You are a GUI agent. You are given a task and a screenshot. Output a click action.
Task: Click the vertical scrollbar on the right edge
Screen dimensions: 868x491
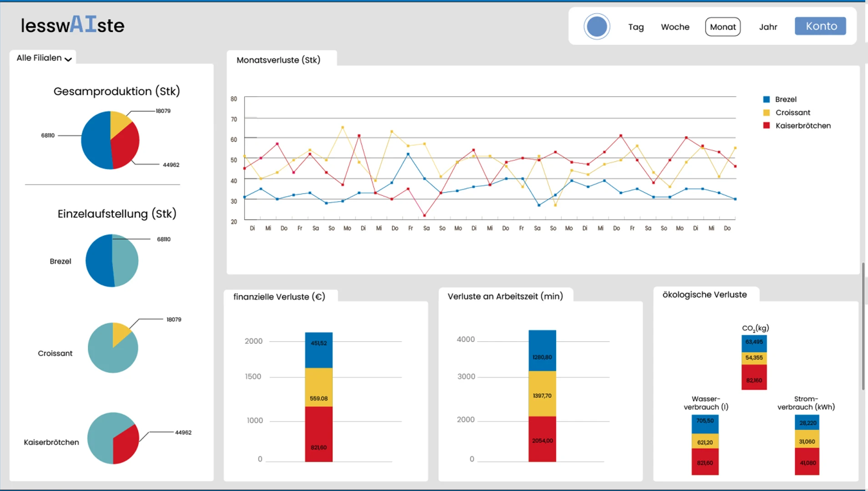(863, 326)
